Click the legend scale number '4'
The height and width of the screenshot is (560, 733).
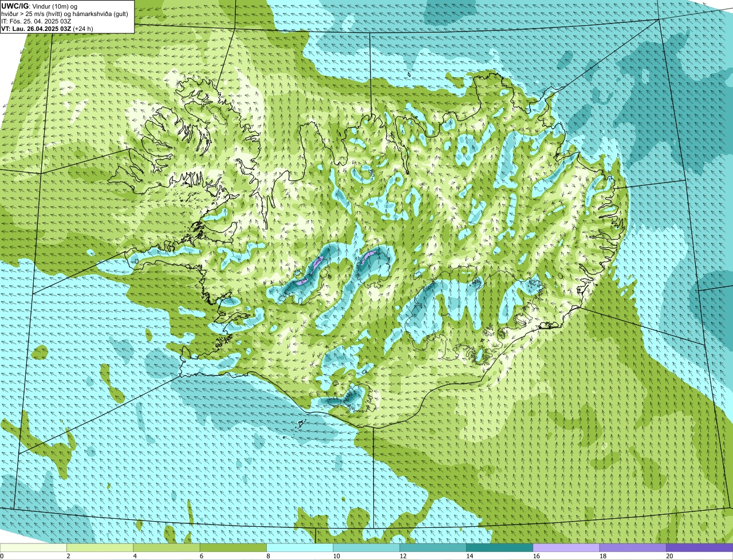[x=135, y=556]
